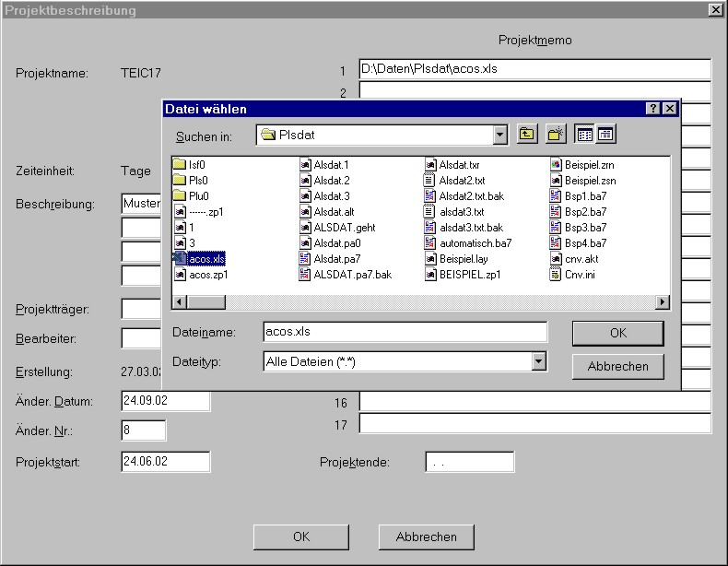Select file name Alsdat.2

(x=332, y=181)
